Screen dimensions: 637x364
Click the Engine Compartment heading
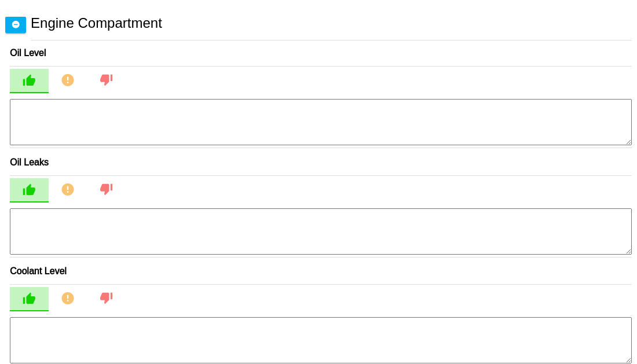click(x=96, y=23)
